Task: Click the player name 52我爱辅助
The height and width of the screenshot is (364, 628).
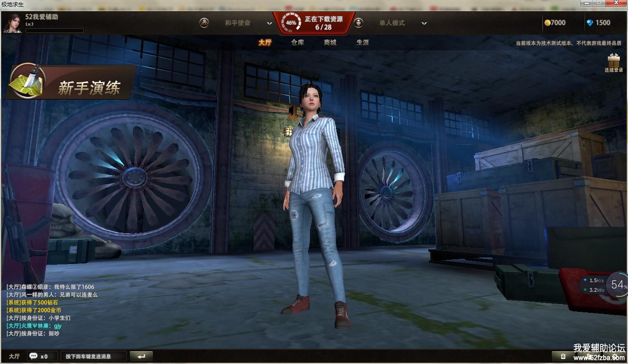Action: click(42, 17)
